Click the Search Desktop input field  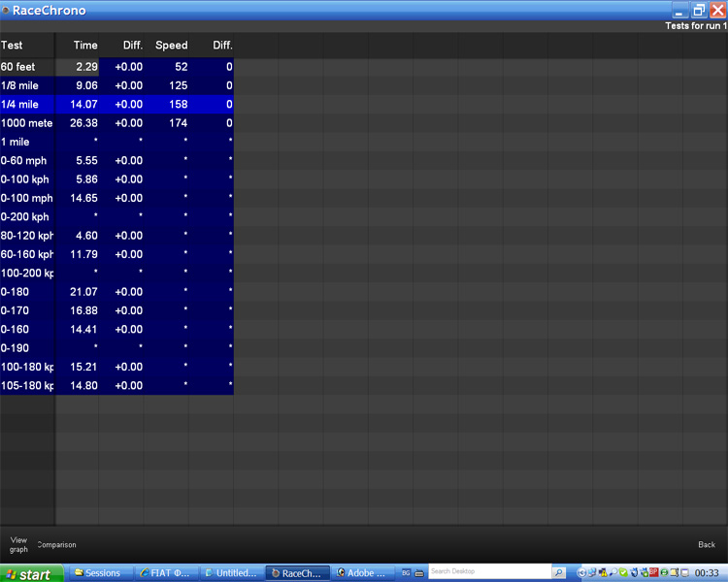coord(489,571)
